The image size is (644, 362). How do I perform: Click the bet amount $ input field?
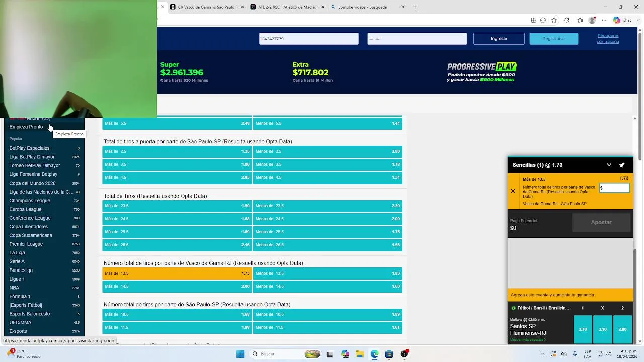614,188
